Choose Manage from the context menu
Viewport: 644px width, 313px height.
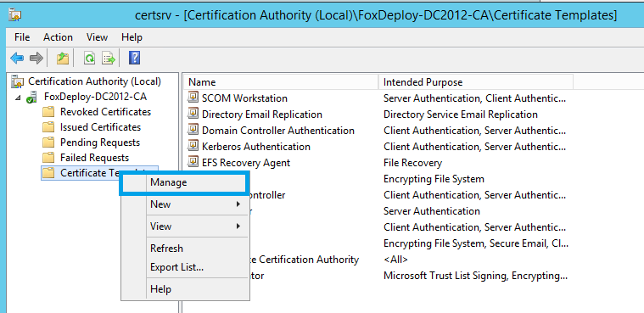coord(185,182)
